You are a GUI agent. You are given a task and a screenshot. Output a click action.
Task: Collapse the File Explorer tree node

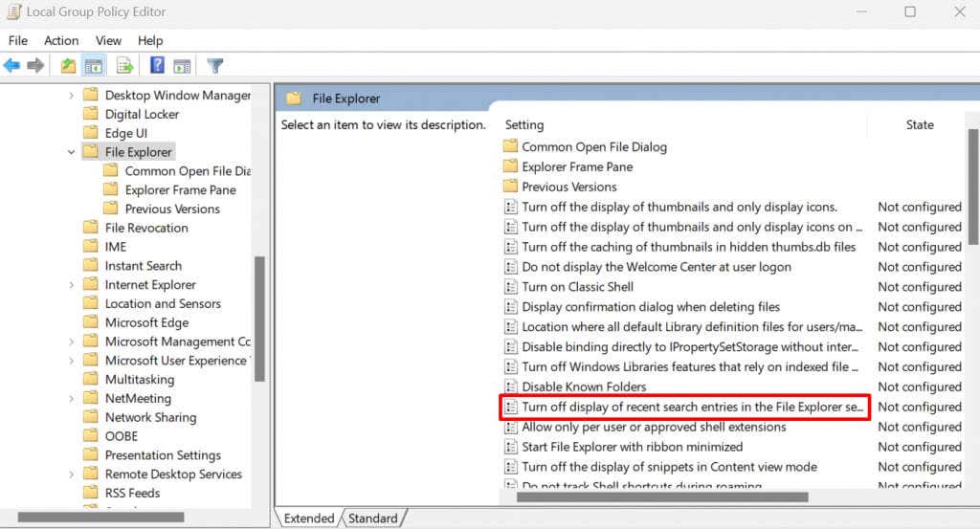pyautogui.click(x=71, y=152)
